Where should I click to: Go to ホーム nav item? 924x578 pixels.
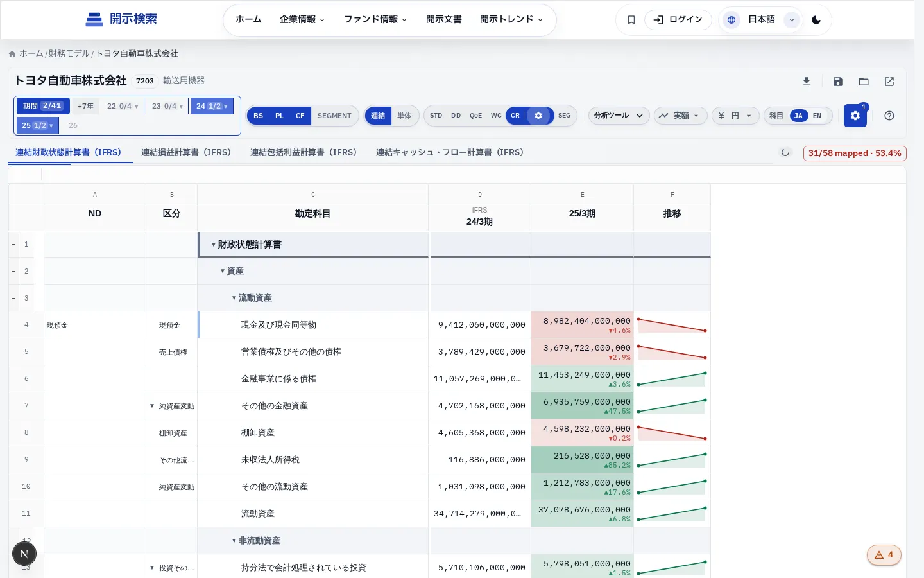pyautogui.click(x=248, y=20)
